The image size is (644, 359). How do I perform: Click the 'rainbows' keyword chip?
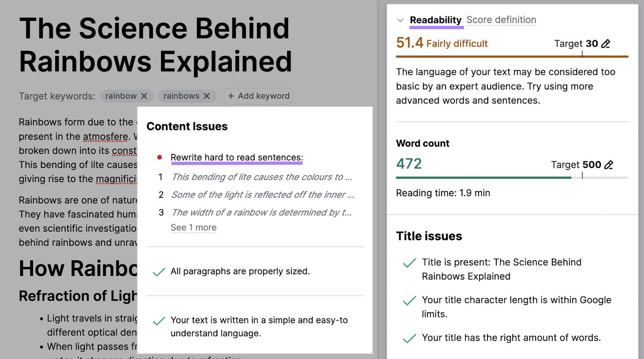click(x=187, y=96)
